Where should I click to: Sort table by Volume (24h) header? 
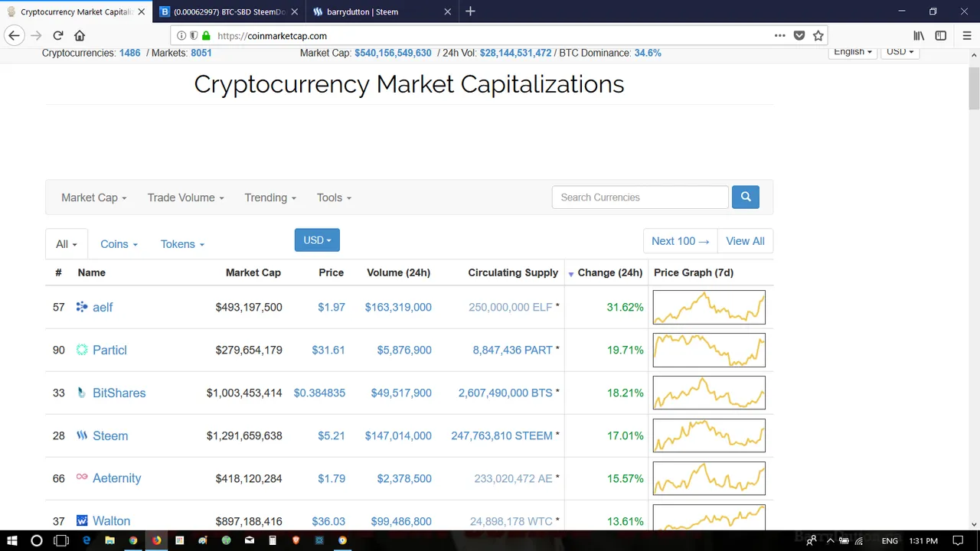[398, 272]
